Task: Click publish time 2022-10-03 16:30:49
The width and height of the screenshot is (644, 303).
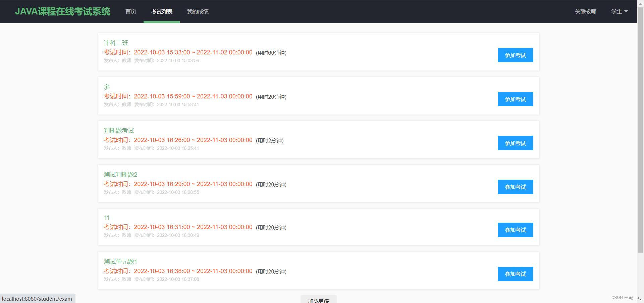Action: tap(178, 235)
